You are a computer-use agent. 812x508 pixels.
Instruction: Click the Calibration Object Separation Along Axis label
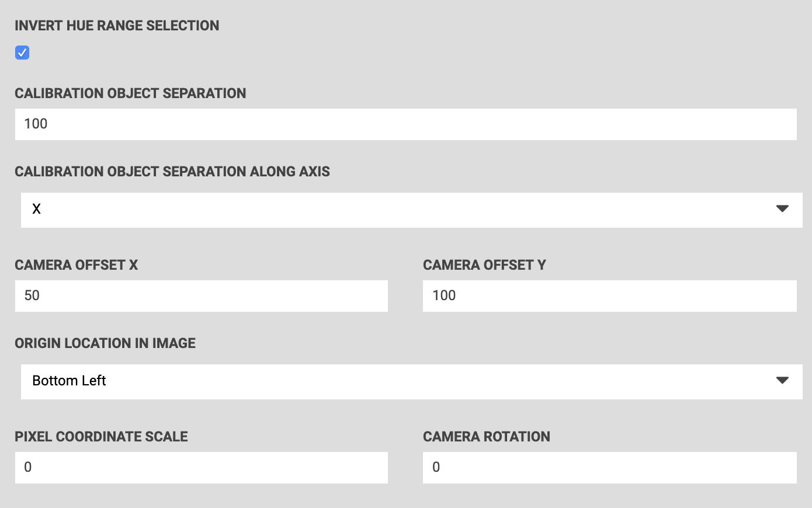pos(172,172)
